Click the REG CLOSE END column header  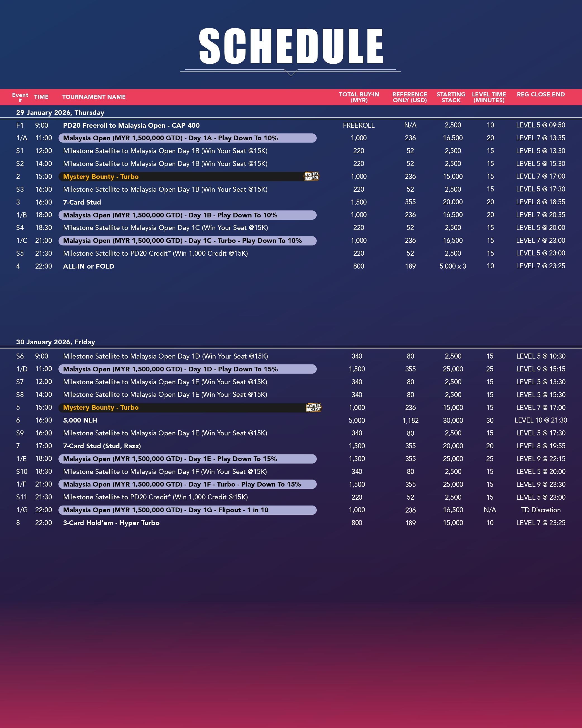540,94
